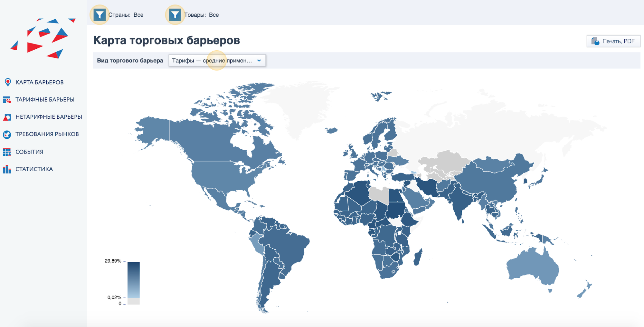
Task: Open the countries filter funnel icon
Action: 99,15
